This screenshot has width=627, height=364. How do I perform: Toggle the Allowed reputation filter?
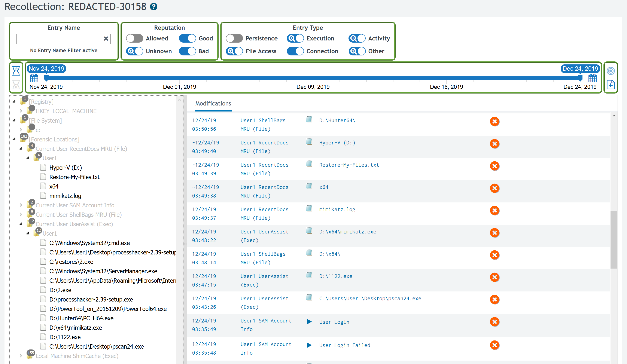(134, 39)
